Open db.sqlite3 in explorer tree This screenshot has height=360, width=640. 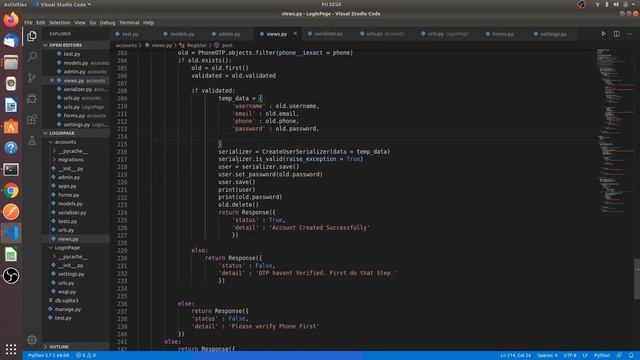(x=67, y=300)
